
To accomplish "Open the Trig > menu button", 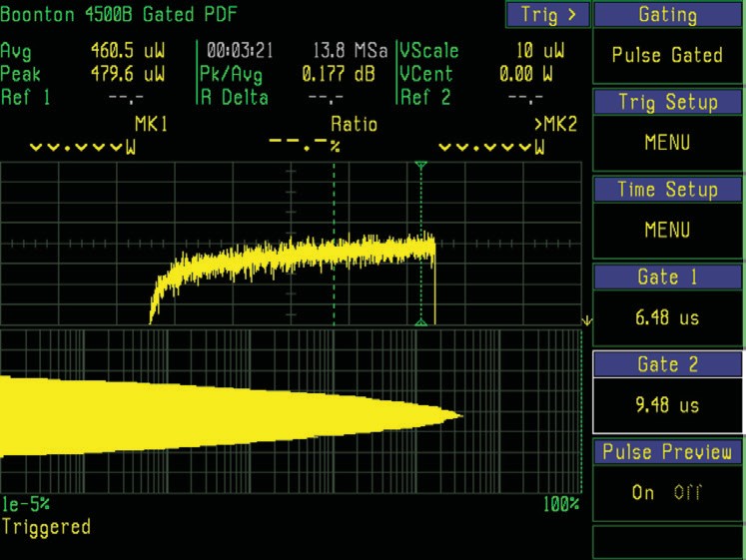I will point(547,14).
